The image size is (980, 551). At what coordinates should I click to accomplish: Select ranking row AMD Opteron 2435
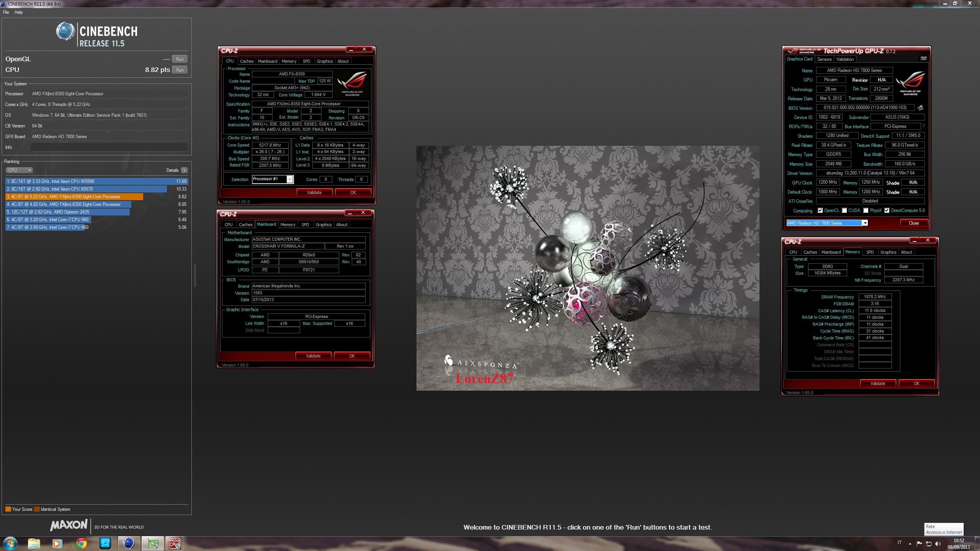[x=96, y=212]
